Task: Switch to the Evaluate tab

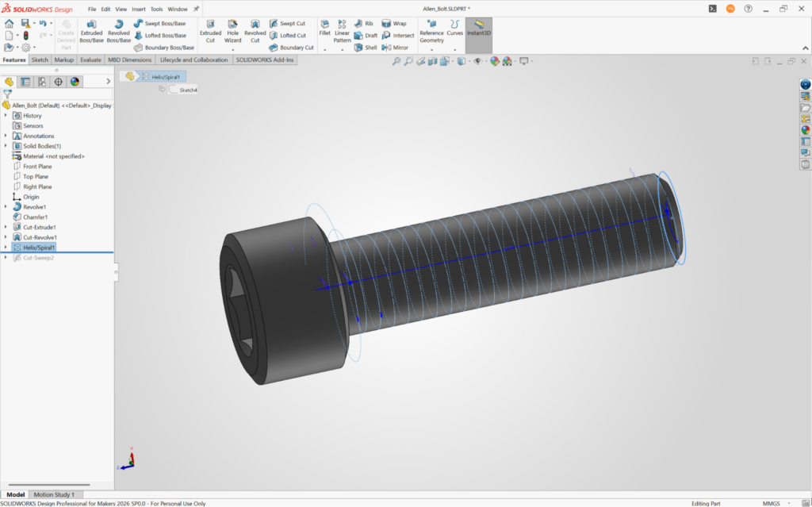Action: tap(90, 60)
